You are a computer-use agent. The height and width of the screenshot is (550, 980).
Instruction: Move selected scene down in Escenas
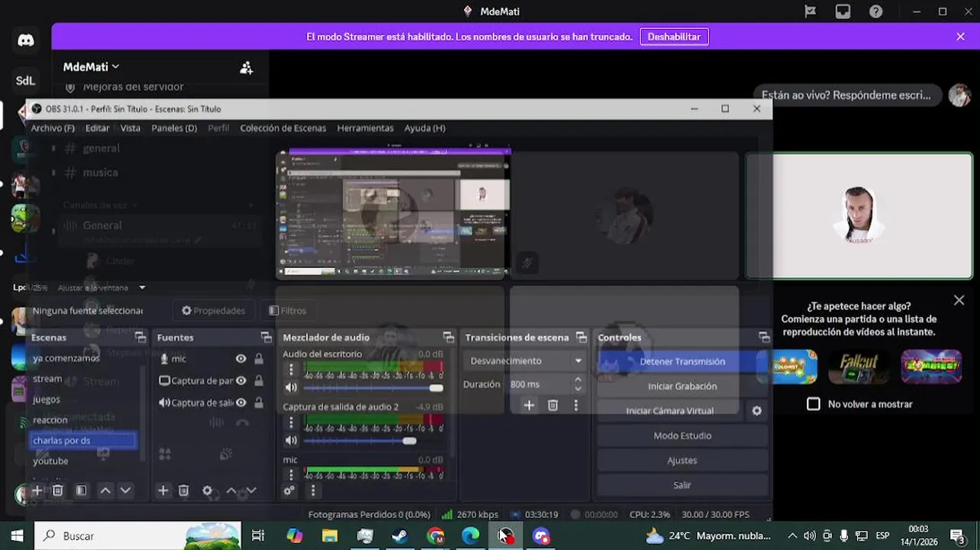125,490
